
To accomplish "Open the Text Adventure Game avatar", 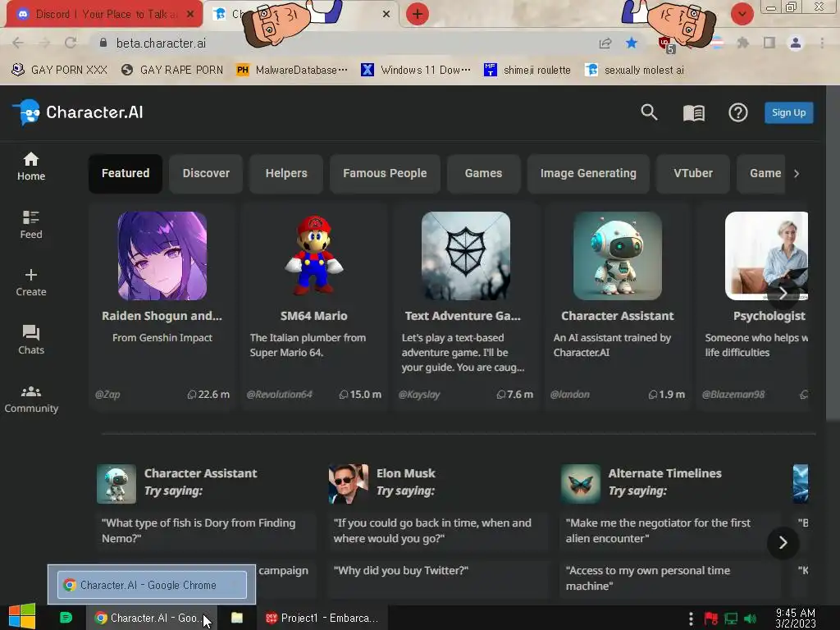I will click(x=466, y=256).
